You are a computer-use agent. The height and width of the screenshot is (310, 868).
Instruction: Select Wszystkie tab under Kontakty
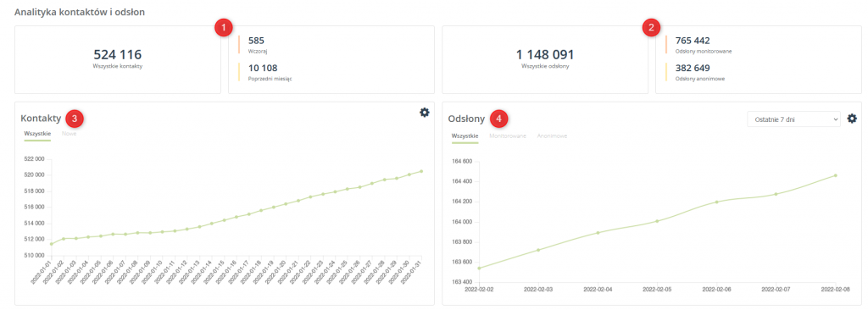(37, 134)
